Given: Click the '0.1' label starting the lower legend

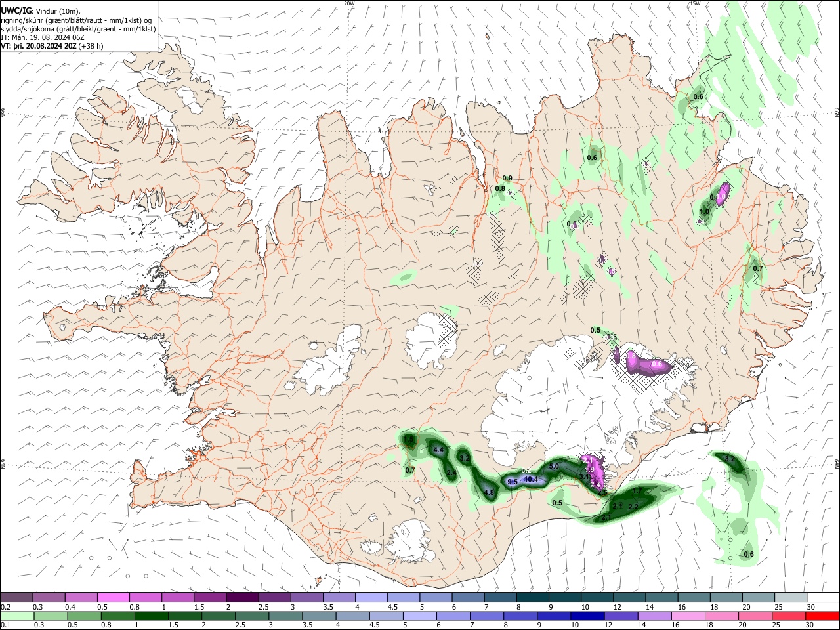Looking at the screenshot, I should (5, 625).
